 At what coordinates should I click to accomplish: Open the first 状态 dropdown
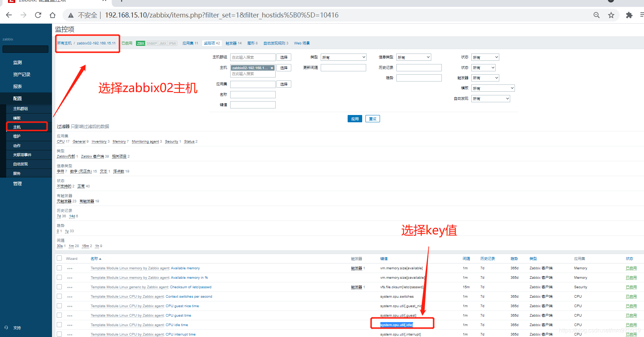(485, 57)
